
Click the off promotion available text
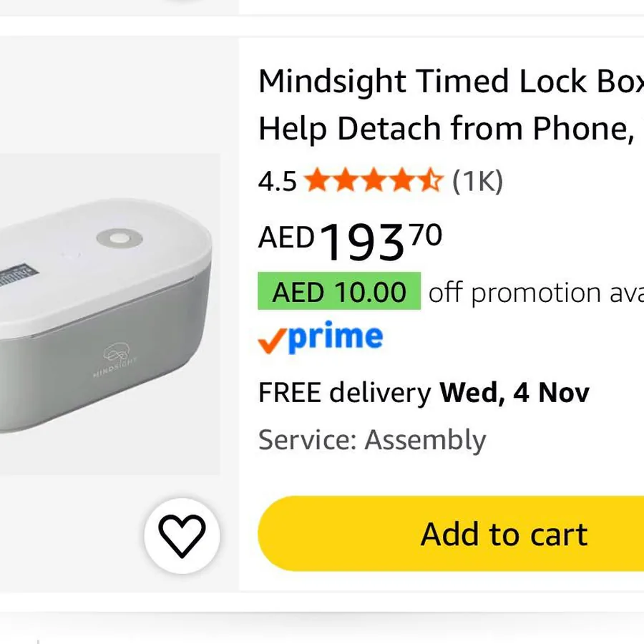pyautogui.click(x=536, y=293)
